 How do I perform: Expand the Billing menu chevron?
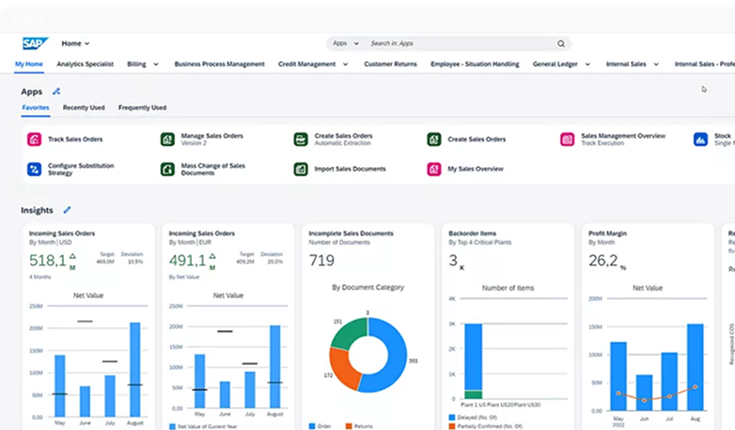point(156,64)
